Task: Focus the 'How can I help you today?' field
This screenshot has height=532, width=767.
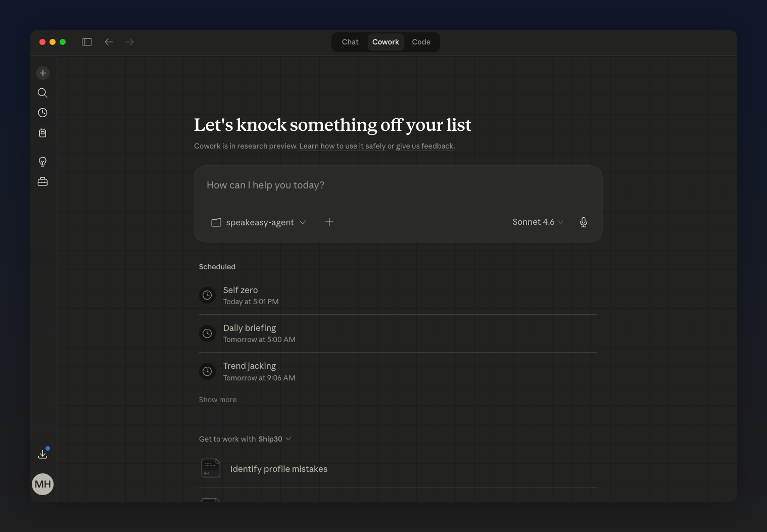Action: (398, 185)
